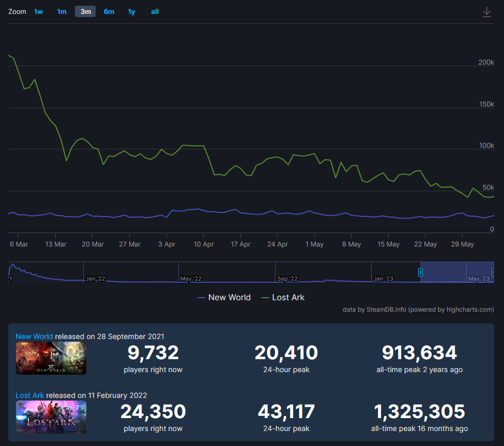Screen dimensions: 504x446
Task: Click the highlighted navigator selection window
Action: [x=457, y=272]
